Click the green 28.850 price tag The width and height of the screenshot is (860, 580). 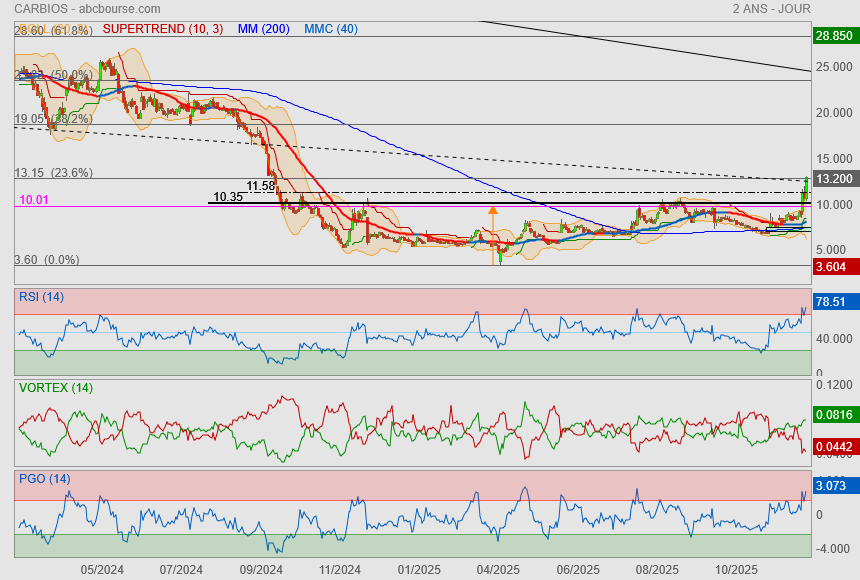pos(834,36)
